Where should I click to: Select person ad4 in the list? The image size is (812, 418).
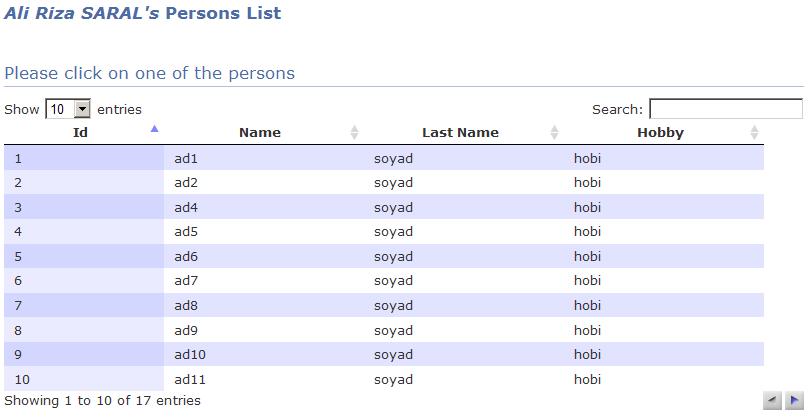click(186, 207)
